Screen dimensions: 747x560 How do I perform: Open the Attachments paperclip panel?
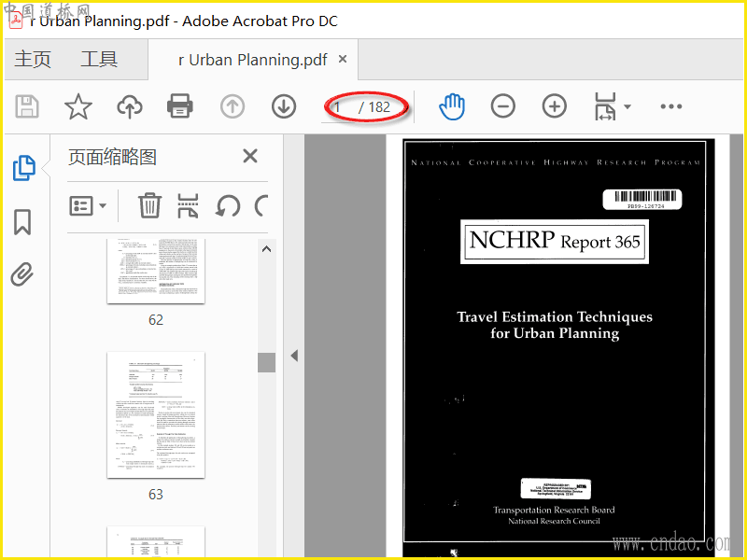click(21, 274)
